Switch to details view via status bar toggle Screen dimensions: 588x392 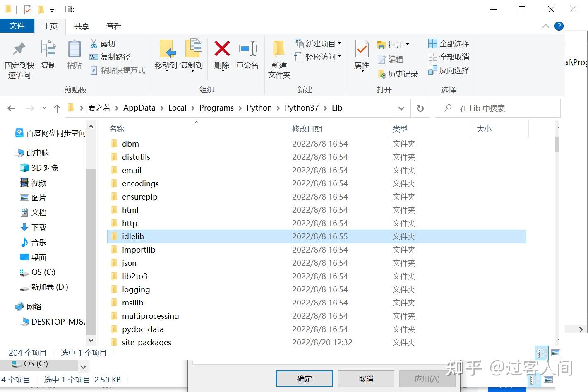pyautogui.click(x=542, y=353)
